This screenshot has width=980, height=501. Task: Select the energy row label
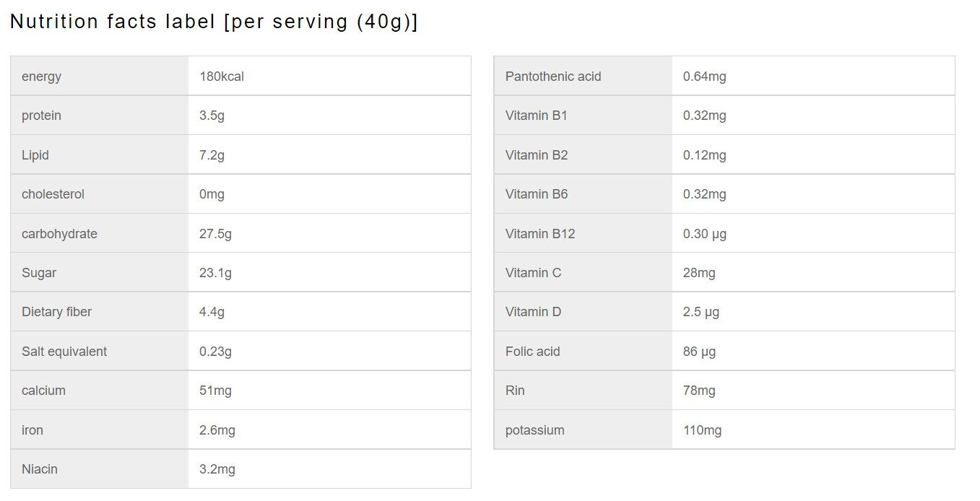click(x=41, y=77)
